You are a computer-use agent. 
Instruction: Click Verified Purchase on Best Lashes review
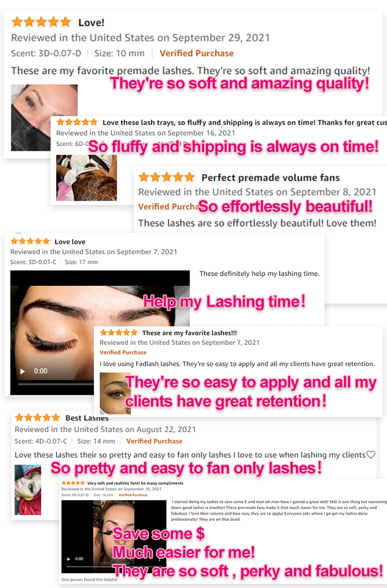tap(154, 441)
